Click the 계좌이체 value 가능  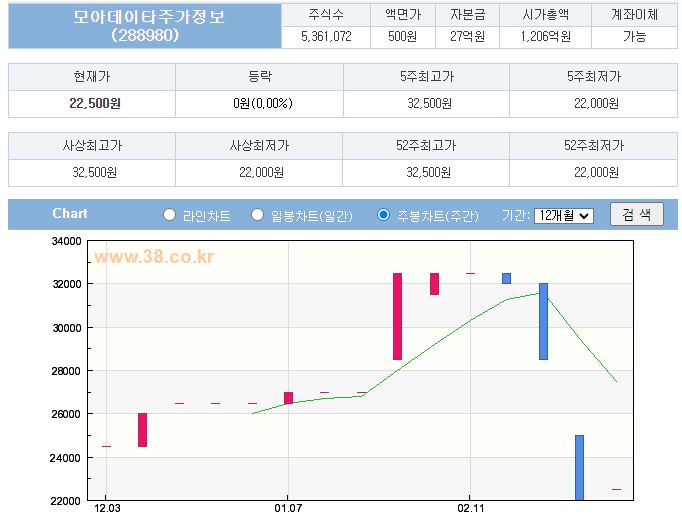tap(635, 37)
